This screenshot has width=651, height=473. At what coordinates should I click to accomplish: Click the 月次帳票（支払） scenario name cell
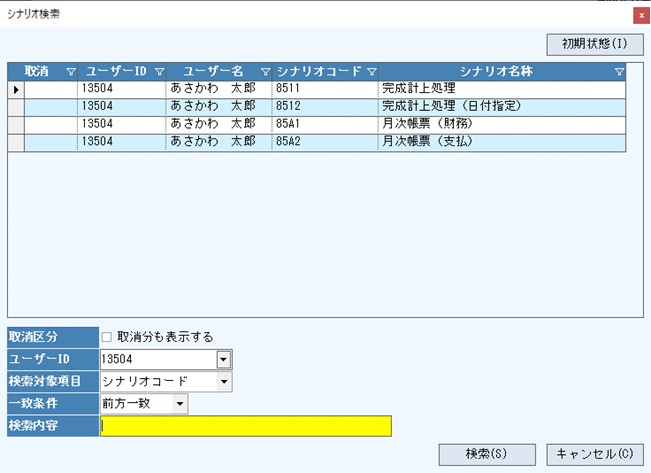tap(500, 143)
